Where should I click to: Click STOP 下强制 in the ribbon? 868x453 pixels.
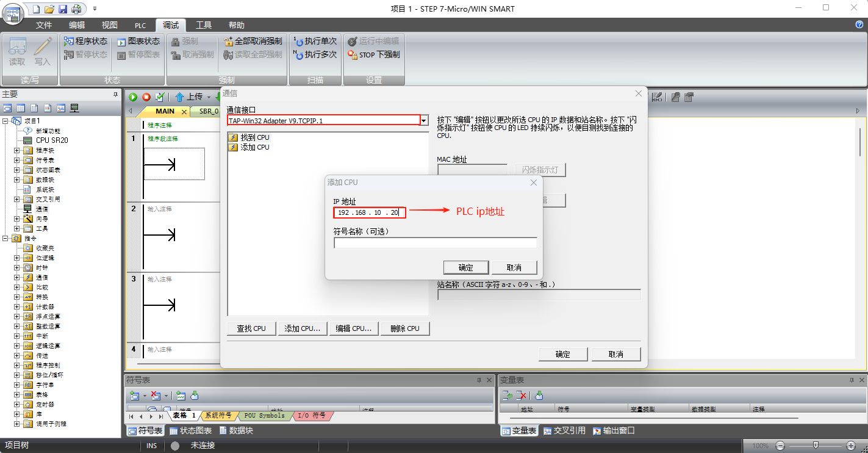pos(374,54)
